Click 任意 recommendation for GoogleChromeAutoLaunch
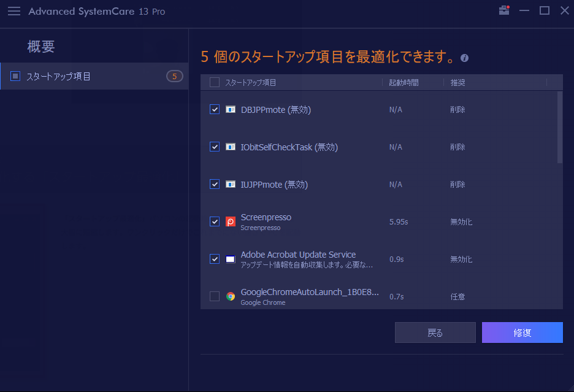 [x=457, y=296]
